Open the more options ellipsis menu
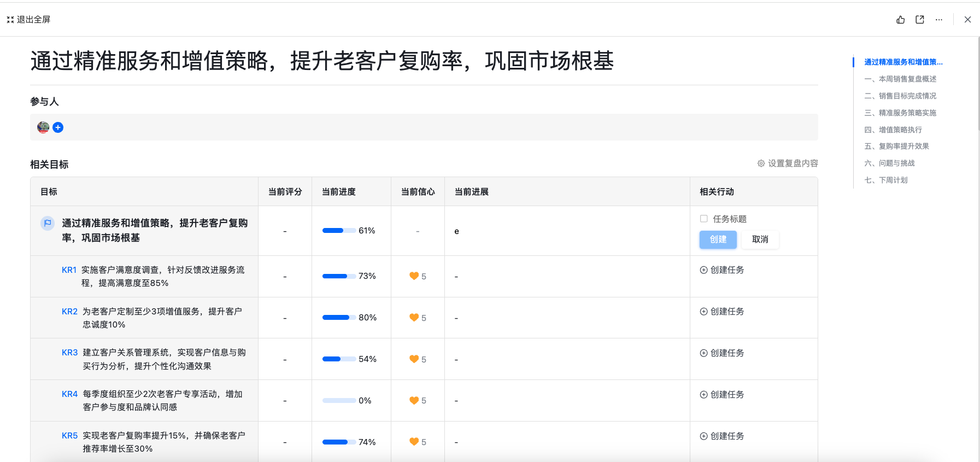Viewport: 980px width, 462px height. coord(939,20)
